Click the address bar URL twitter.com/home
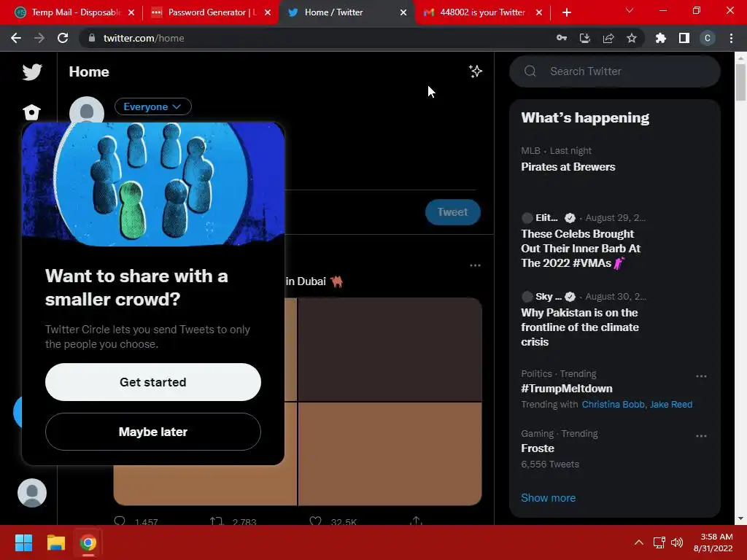This screenshot has width=747, height=560. coord(144,38)
